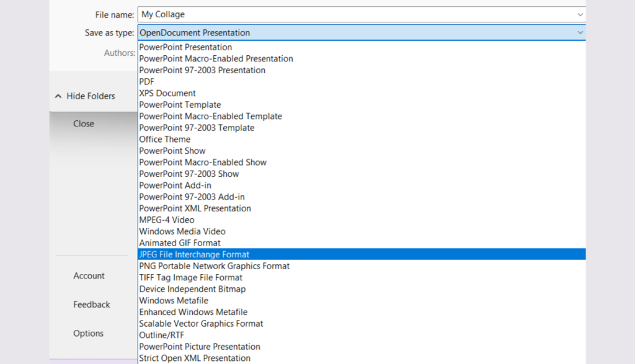Select Close in the backstage menu
This screenshot has height=364, width=635.
(84, 124)
